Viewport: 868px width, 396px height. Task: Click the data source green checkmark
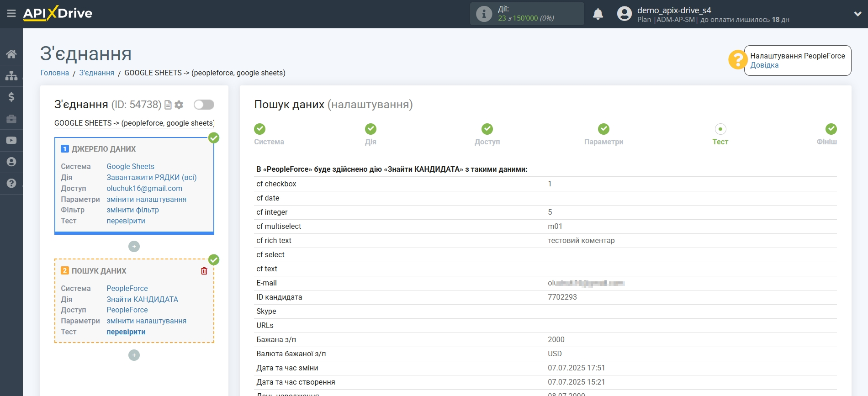214,138
